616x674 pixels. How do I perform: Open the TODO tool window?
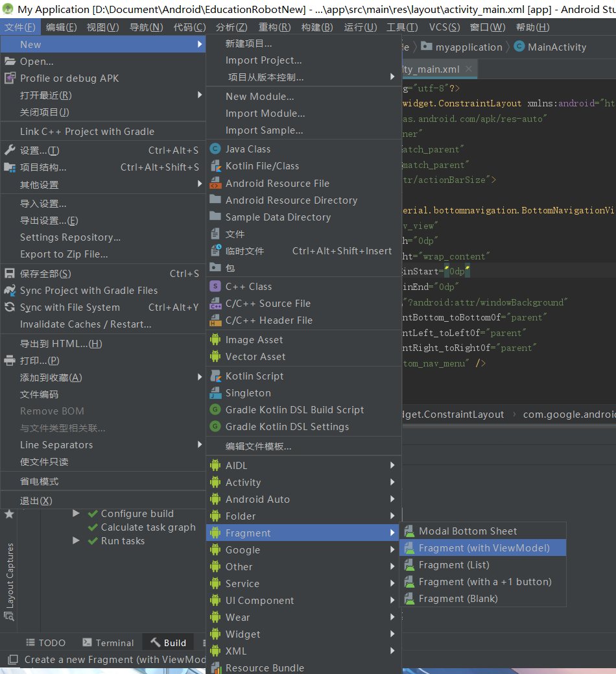coord(45,642)
